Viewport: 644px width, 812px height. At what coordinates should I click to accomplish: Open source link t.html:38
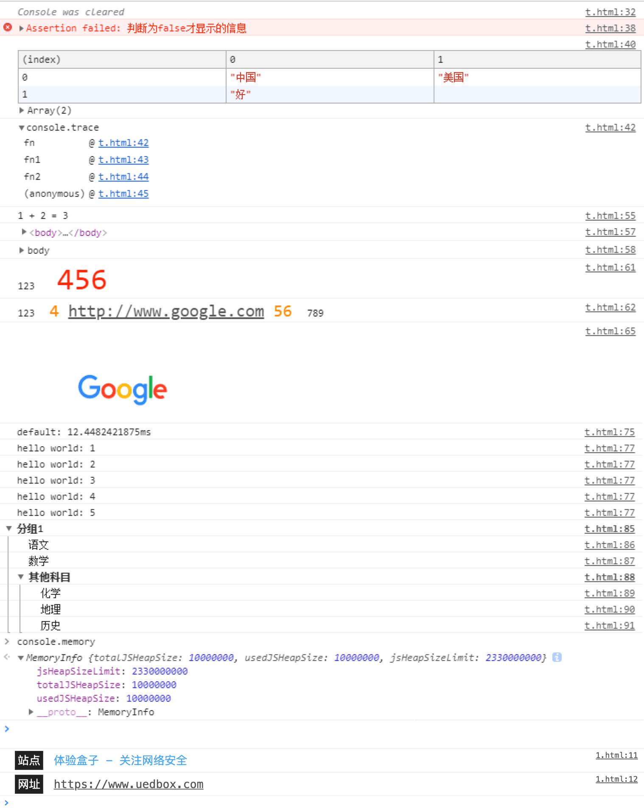[x=610, y=28]
